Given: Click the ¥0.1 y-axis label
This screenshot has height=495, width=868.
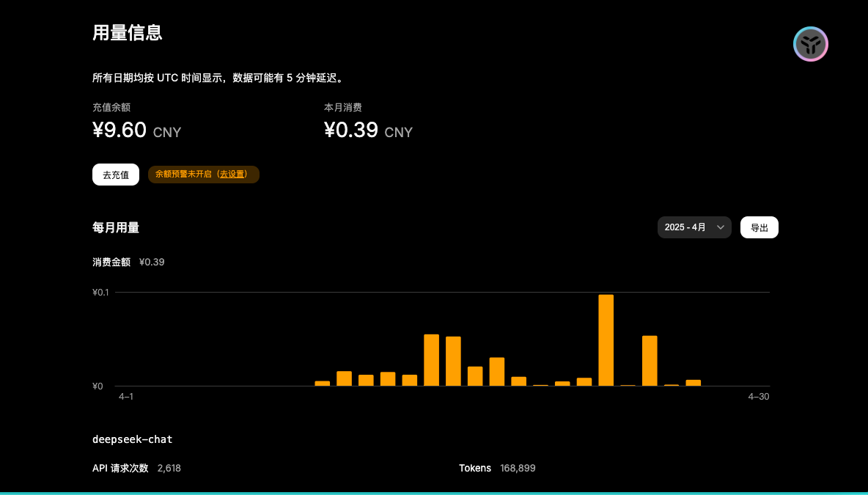Looking at the screenshot, I should coord(100,292).
